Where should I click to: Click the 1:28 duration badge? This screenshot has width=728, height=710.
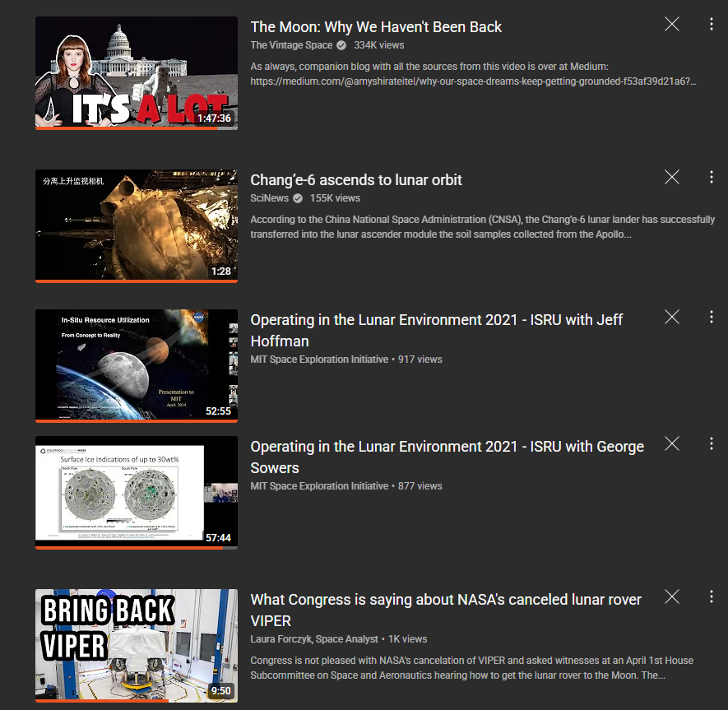point(221,271)
